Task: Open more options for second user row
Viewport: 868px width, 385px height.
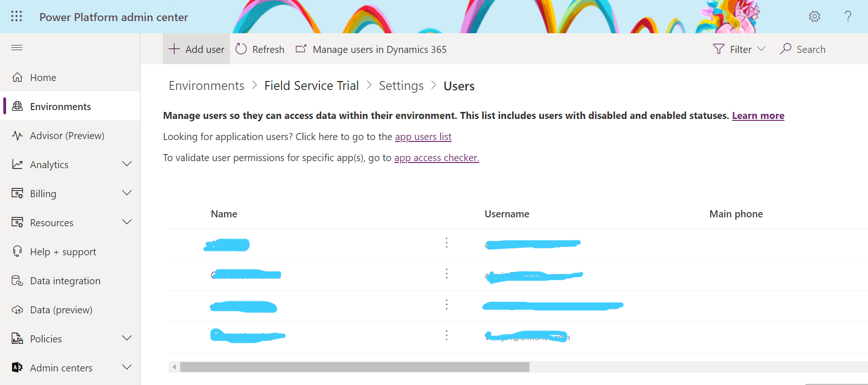Action: (x=447, y=274)
